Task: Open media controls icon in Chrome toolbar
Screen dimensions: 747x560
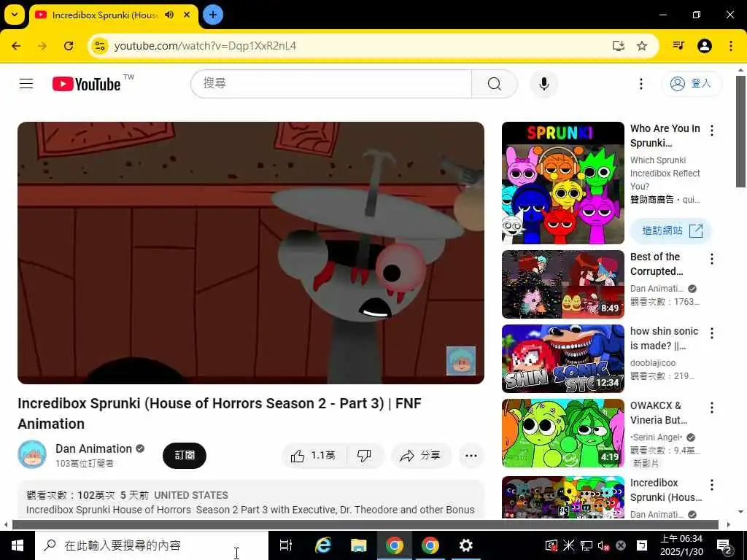Action: coord(678,46)
